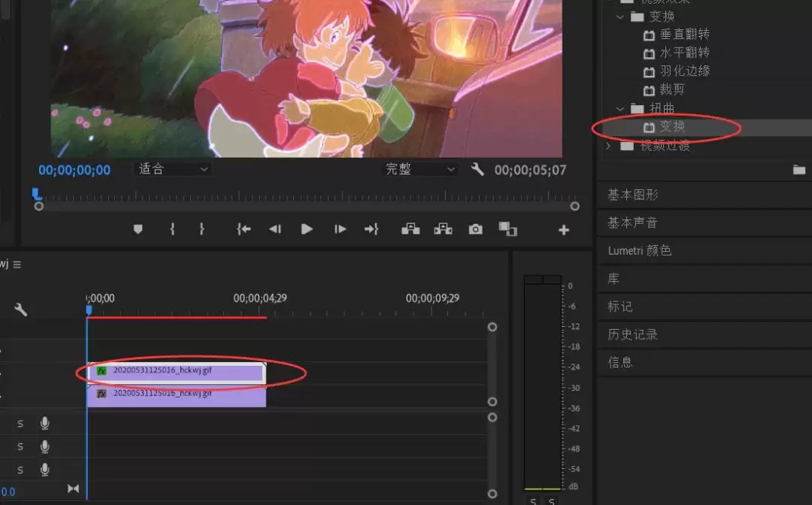Solo left channel under audio meter
812x505 pixels.
coord(533,500)
